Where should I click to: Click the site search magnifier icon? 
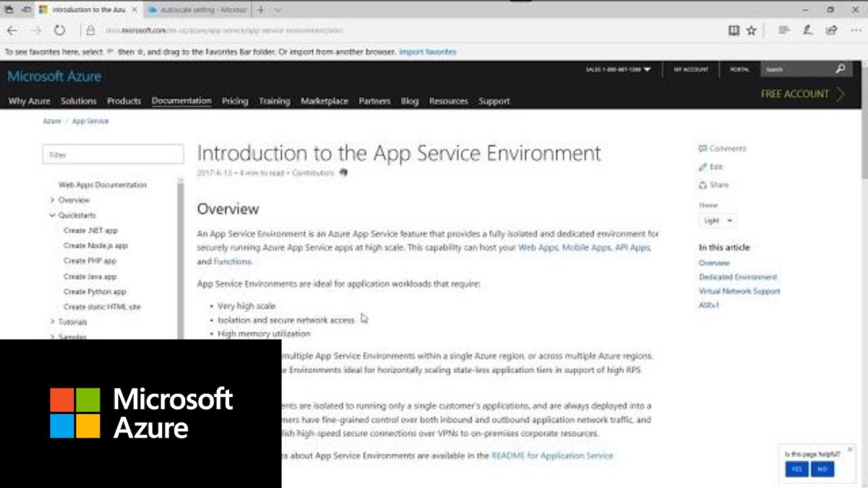pos(840,68)
